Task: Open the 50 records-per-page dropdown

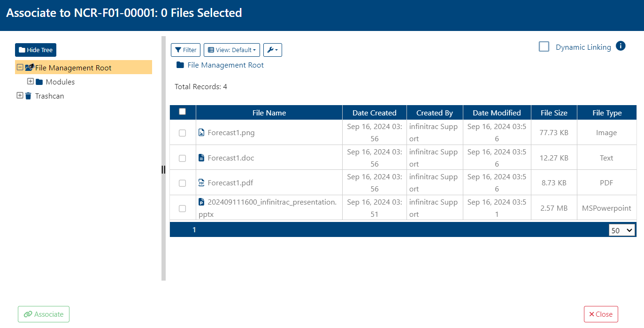Action: (622, 230)
